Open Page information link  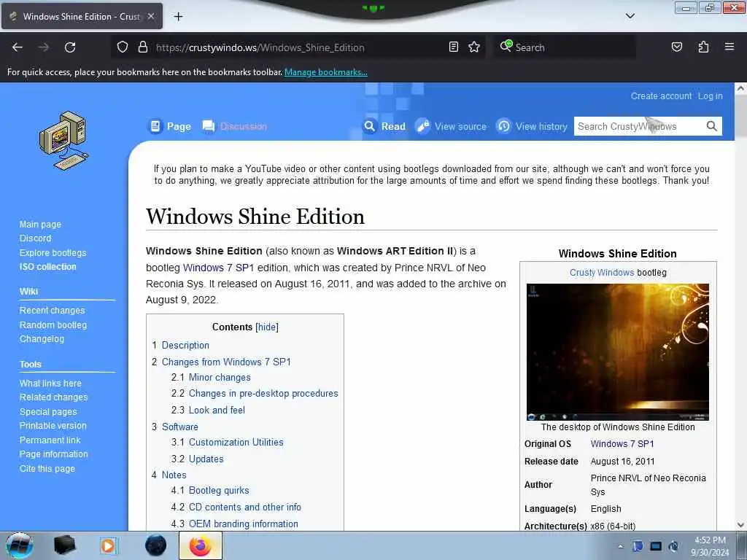pyautogui.click(x=54, y=454)
